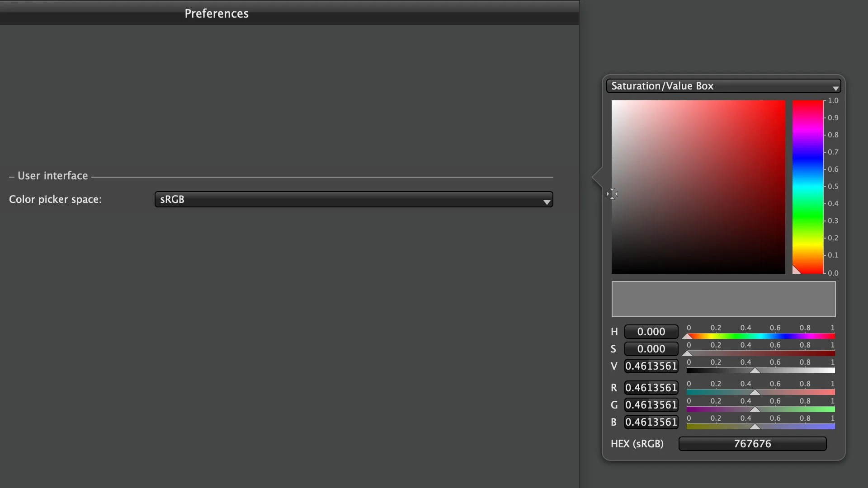Click the dropdown arrow beside sRGB
Viewport: 868px width, 488px height.
pos(547,200)
